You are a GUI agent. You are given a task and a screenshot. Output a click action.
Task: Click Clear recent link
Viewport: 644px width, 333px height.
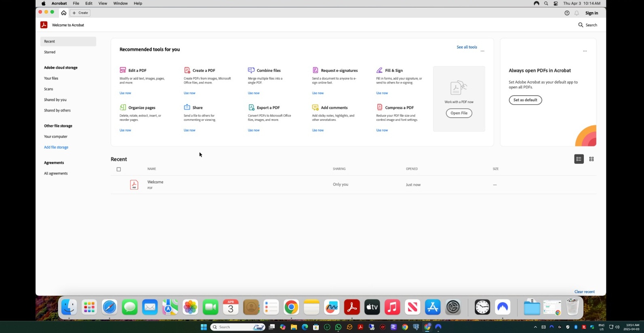click(584, 292)
